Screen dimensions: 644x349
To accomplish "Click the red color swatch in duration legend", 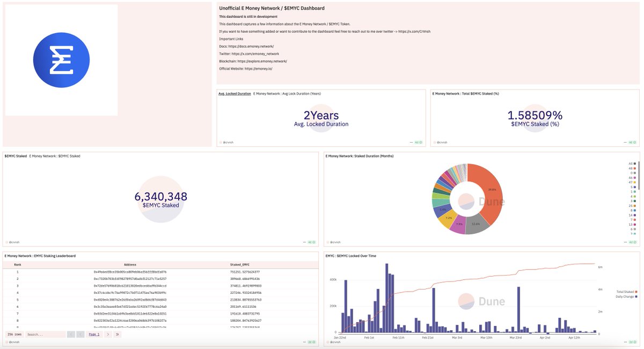I will [635, 219].
